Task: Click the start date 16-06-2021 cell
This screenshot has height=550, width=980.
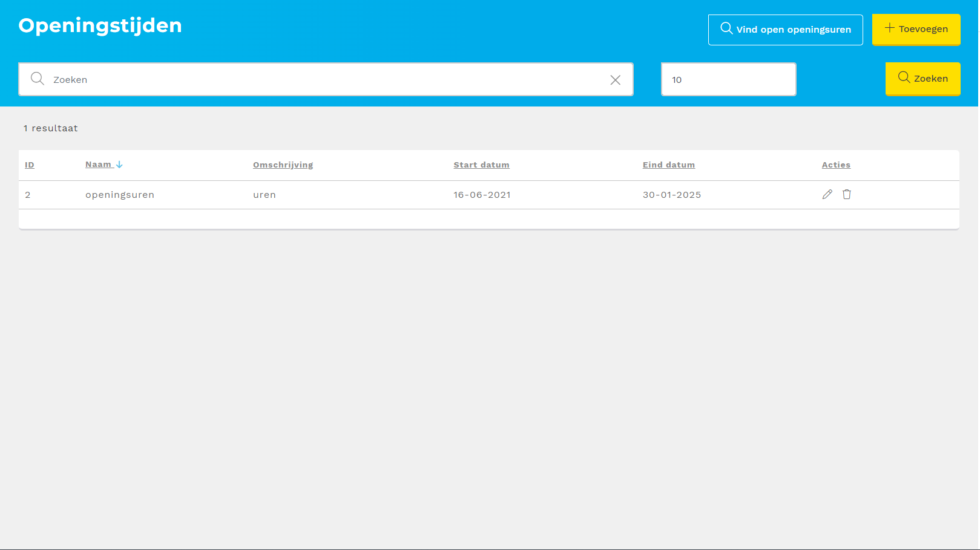Action: point(482,195)
